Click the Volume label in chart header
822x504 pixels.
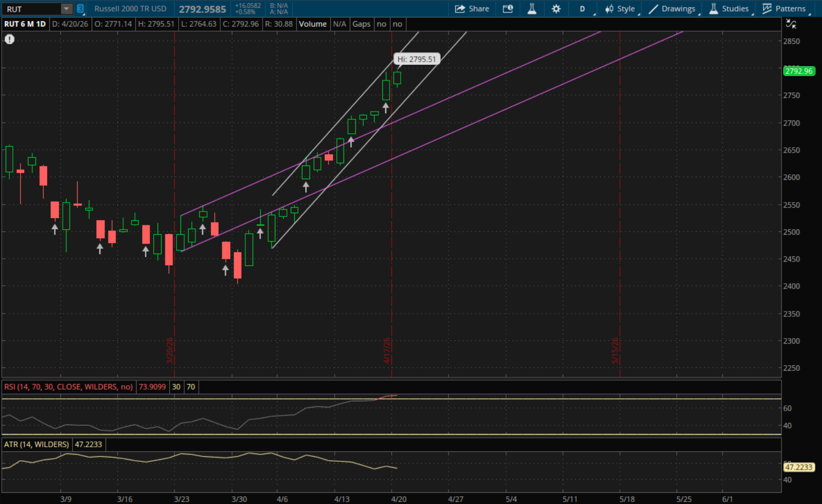tap(312, 24)
